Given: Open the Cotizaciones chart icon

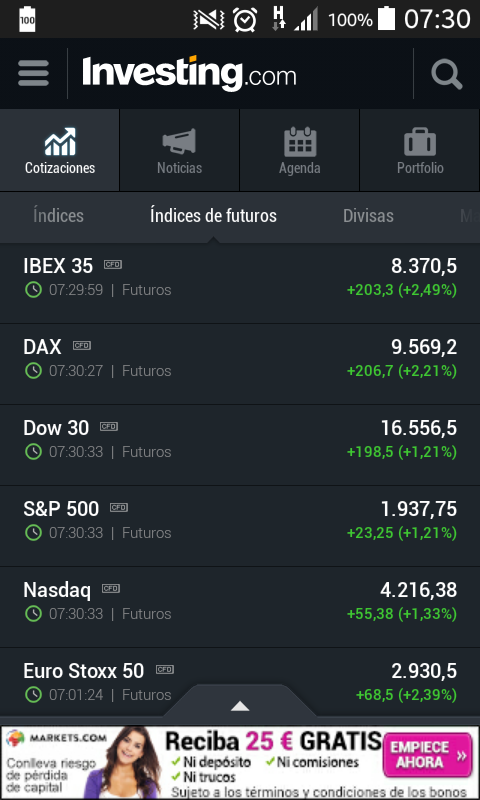Looking at the screenshot, I should click(60, 141).
